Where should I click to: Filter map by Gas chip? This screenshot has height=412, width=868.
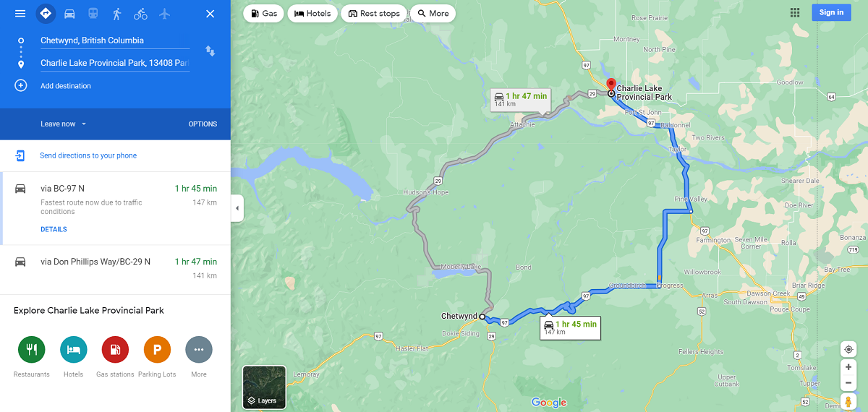point(264,13)
